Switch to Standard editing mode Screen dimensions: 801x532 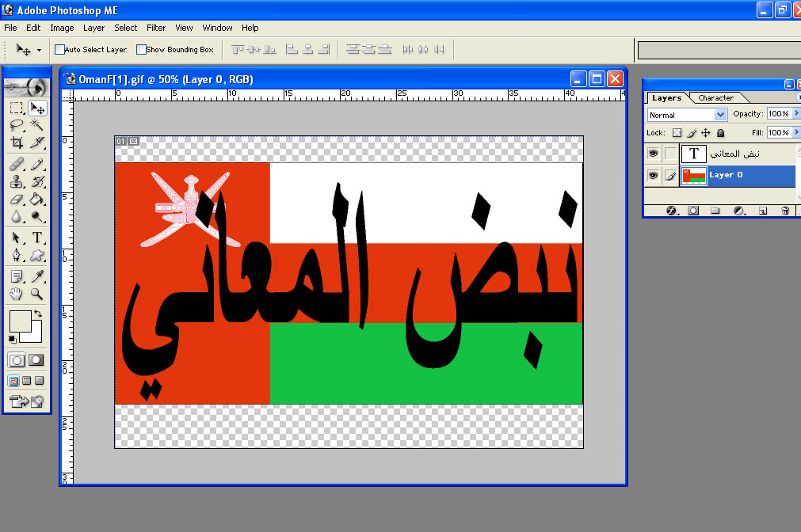[x=17, y=360]
